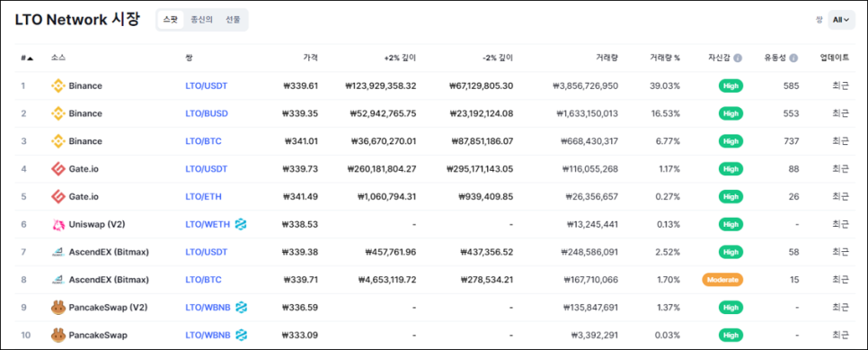Screen dimensions: 868x350
Task: Click the info icon next to 자신감 header
Action: point(738,58)
